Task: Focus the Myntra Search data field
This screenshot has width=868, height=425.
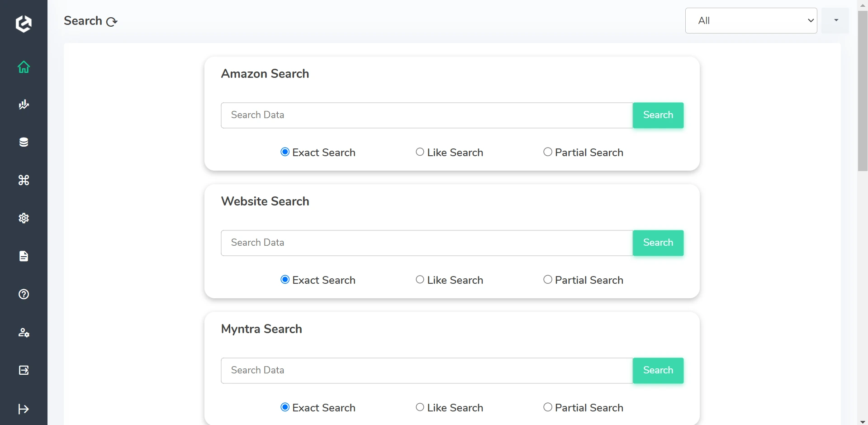Action: point(427,371)
